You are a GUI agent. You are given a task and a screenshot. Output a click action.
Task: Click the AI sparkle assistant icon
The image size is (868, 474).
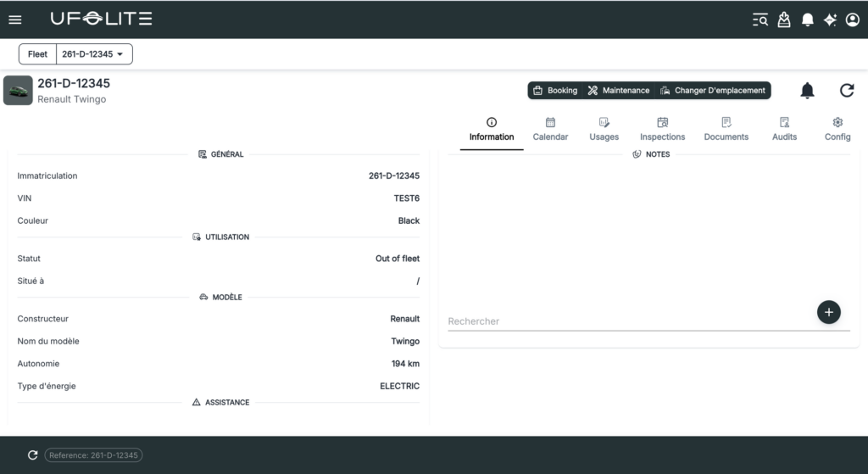(x=831, y=20)
